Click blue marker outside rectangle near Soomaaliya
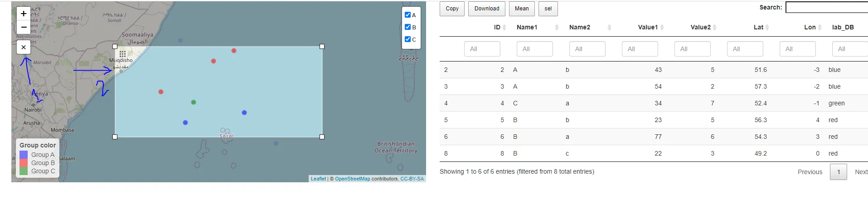The width and height of the screenshot is (868, 218). (x=180, y=40)
